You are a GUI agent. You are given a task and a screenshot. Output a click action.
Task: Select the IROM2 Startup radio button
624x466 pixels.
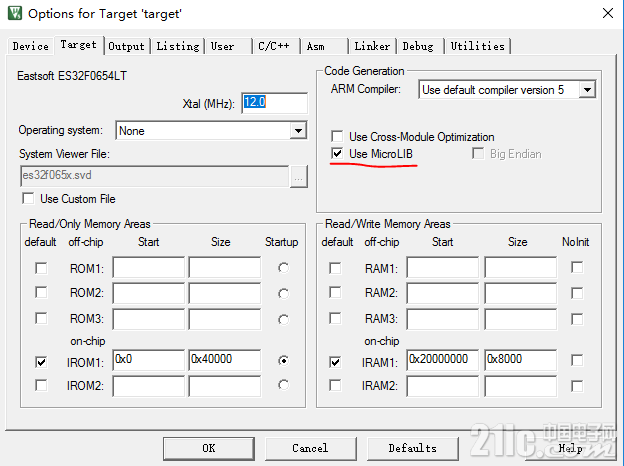point(283,385)
